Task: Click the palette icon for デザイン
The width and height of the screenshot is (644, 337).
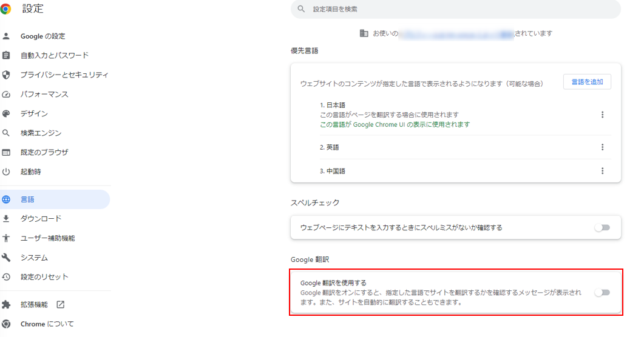Action: tap(6, 113)
